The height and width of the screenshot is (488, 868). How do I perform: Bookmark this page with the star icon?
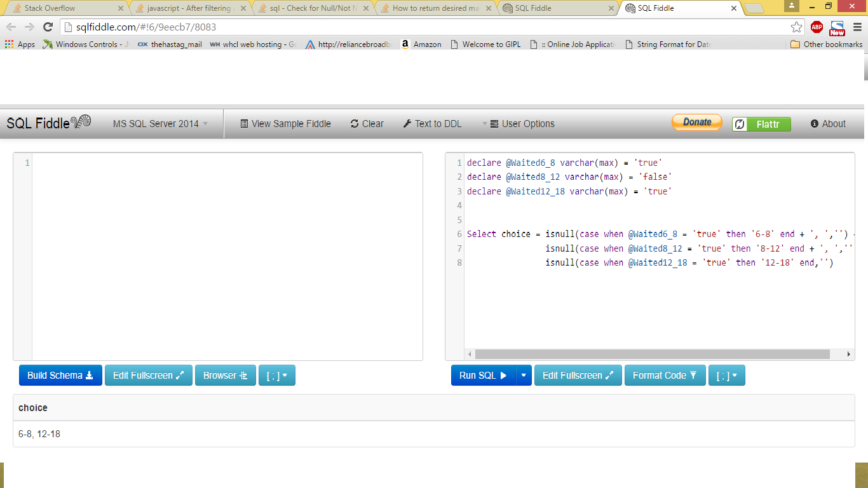pos(796,27)
